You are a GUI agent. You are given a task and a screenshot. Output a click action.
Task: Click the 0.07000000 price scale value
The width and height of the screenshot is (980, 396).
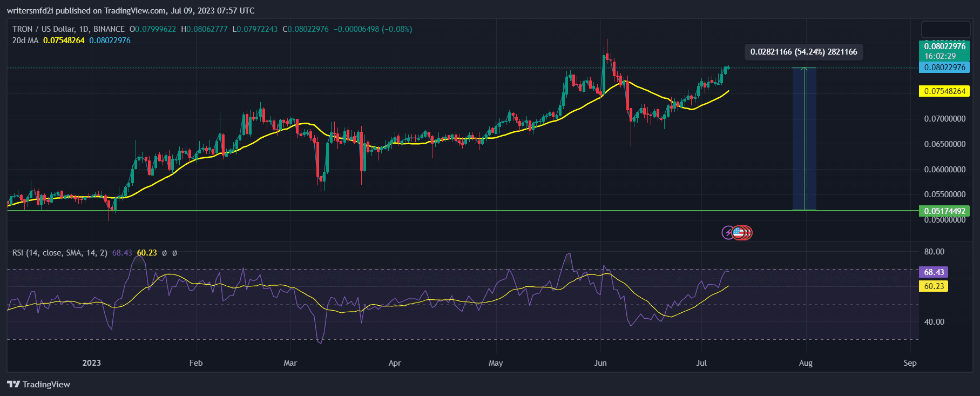(x=944, y=119)
